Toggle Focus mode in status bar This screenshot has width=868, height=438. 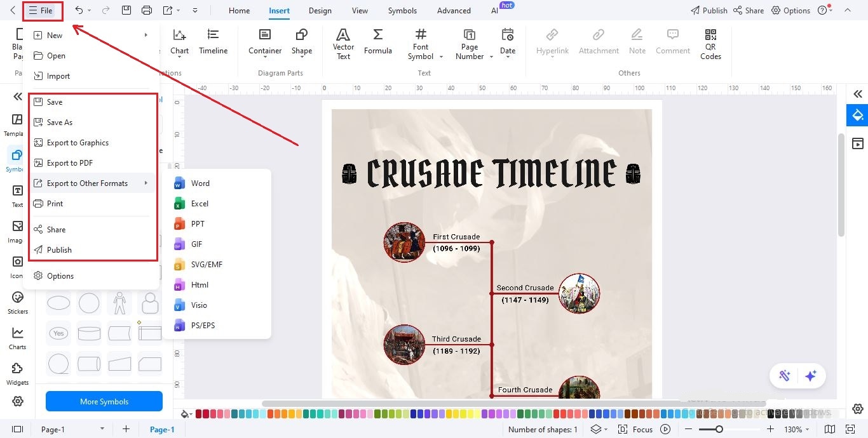pyautogui.click(x=635, y=429)
